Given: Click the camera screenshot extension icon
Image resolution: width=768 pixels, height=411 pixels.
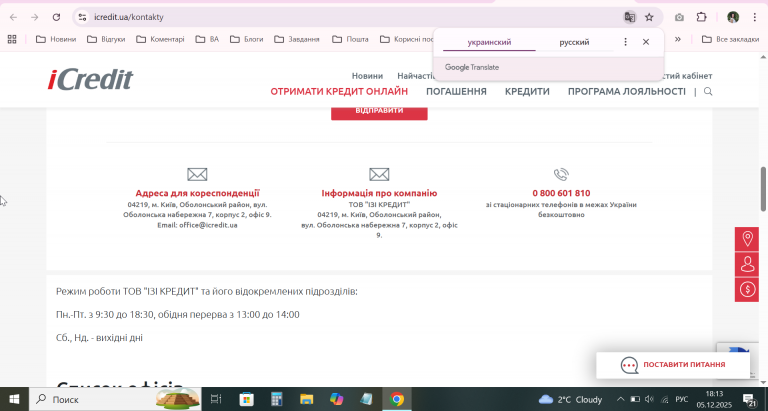Looking at the screenshot, I should tap(679, 17).
